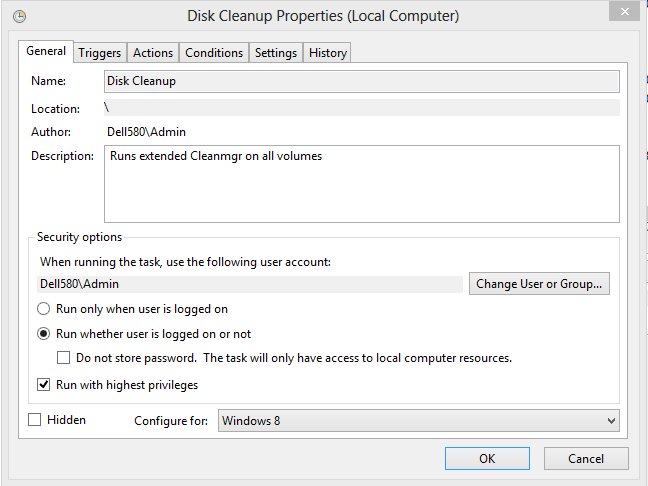View the History tab

click(x=327, y=53)
